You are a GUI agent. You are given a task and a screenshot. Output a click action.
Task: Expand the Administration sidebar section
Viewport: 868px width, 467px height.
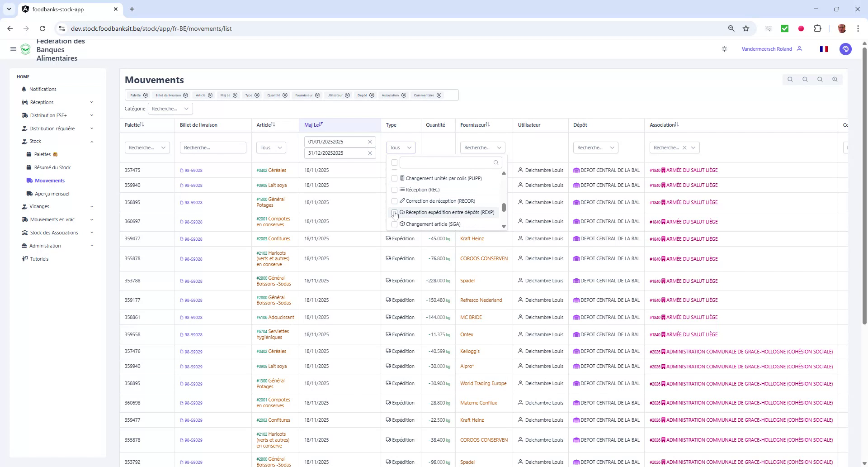45,246
